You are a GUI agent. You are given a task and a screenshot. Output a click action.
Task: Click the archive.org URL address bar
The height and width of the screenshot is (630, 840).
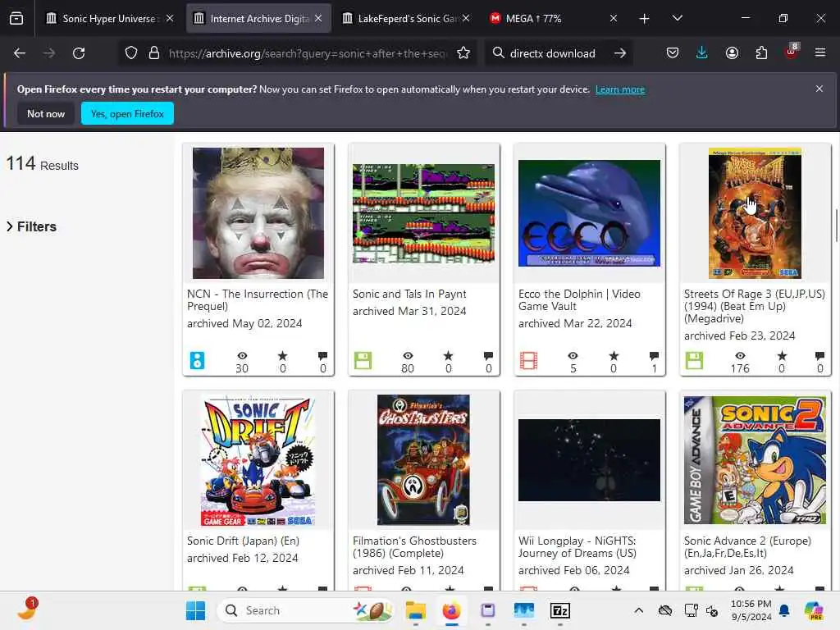[308, 53]
